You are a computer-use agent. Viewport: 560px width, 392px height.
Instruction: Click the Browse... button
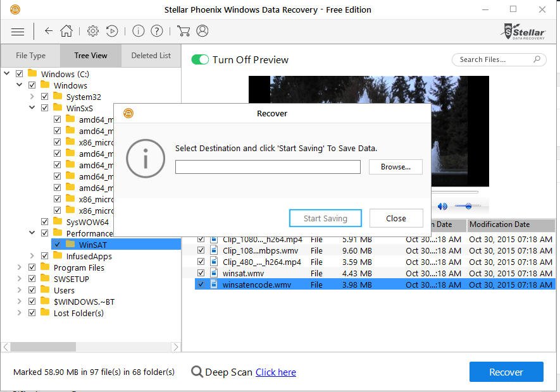(395, 167)
